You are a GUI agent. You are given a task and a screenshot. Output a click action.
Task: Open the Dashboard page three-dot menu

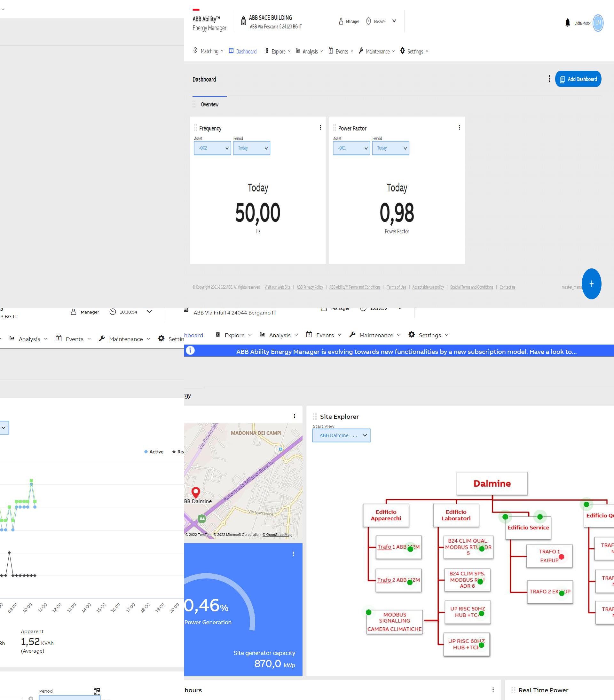(549, 79)
